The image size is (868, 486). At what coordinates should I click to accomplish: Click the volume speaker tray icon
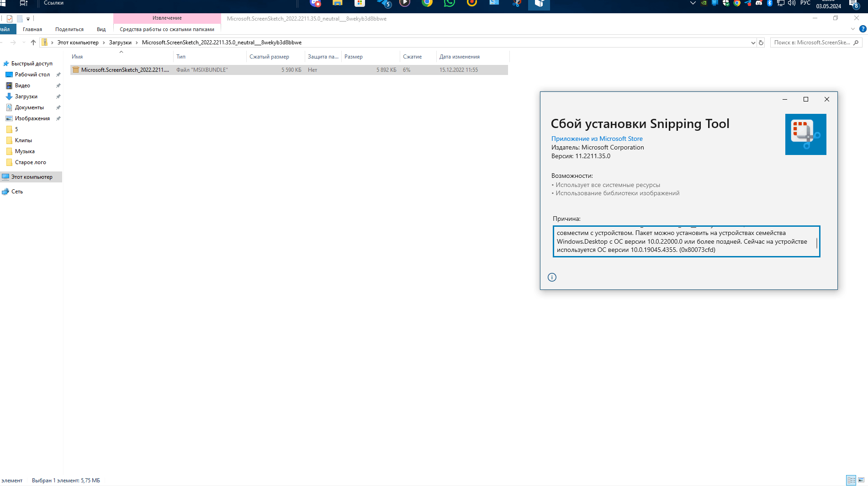792,3
